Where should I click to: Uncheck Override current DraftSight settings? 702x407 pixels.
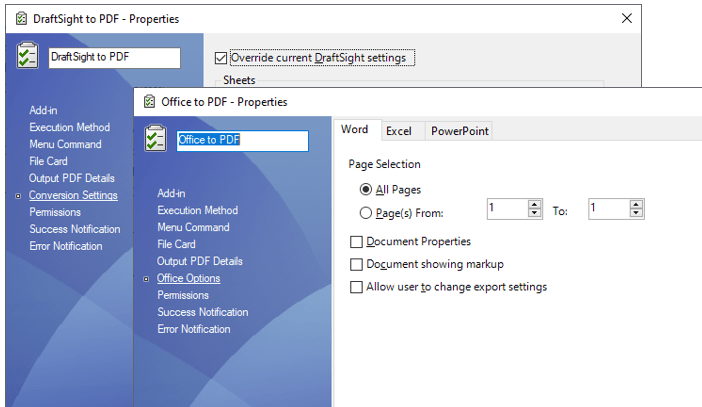pyautogui.click(x=221, y=58)
